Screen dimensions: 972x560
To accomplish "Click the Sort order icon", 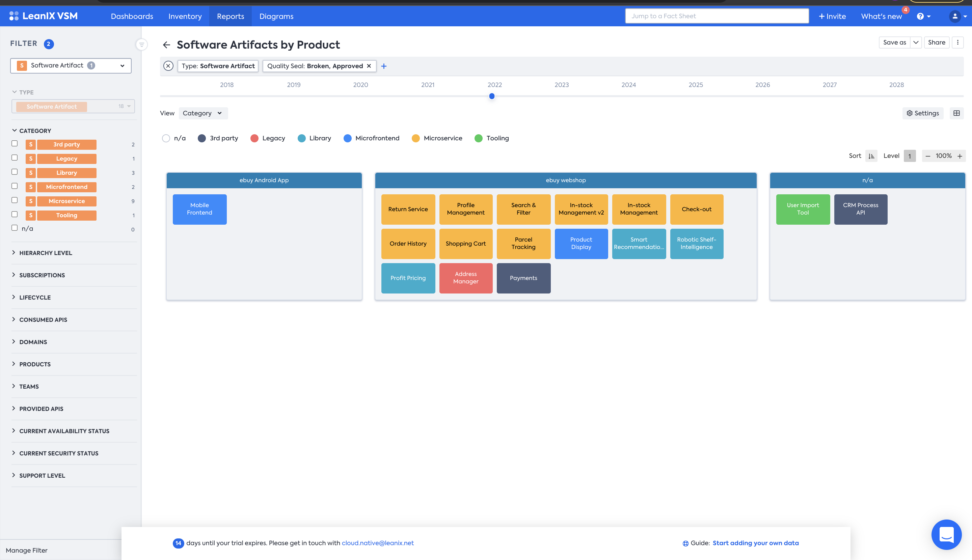I will (x=871, y=156).
